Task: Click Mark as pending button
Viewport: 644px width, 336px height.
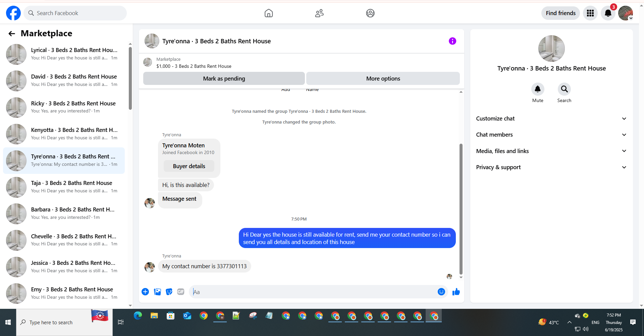Action: click(x=224, y=79)
